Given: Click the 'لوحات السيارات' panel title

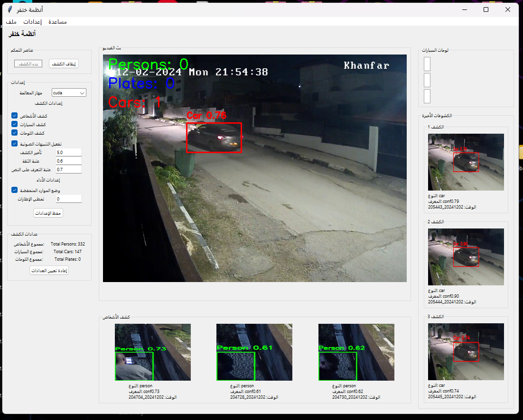Looking at the screenshot, I should [435, 50].
